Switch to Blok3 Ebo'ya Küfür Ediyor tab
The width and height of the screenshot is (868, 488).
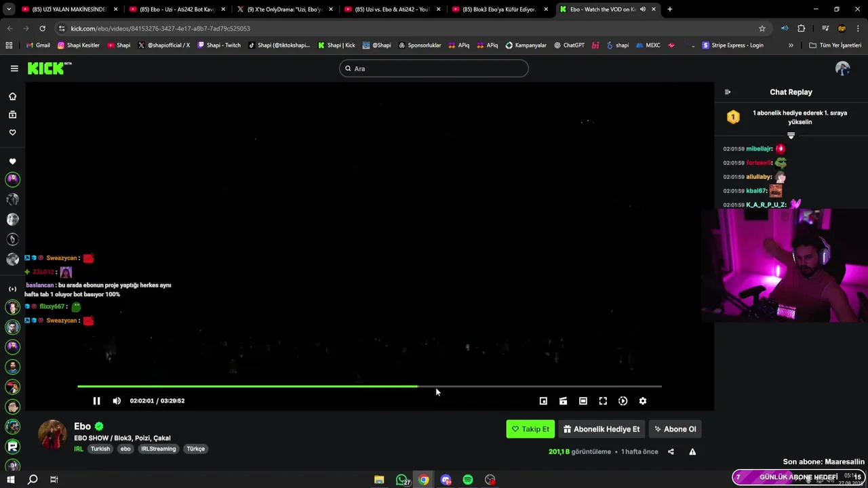click(x=500, y=9)
